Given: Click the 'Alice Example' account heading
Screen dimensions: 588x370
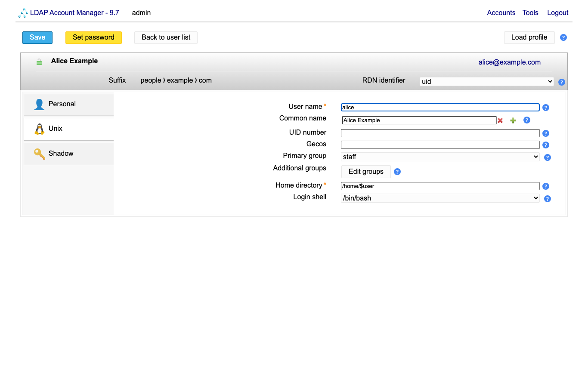Looking at the screenshot, I should click(74, 61).
